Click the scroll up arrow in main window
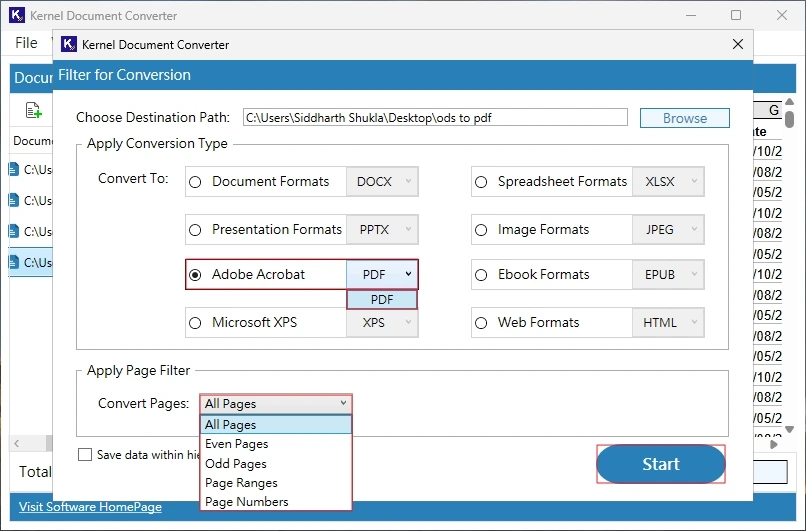The image size is (806, 531). [x=790, y=102]
